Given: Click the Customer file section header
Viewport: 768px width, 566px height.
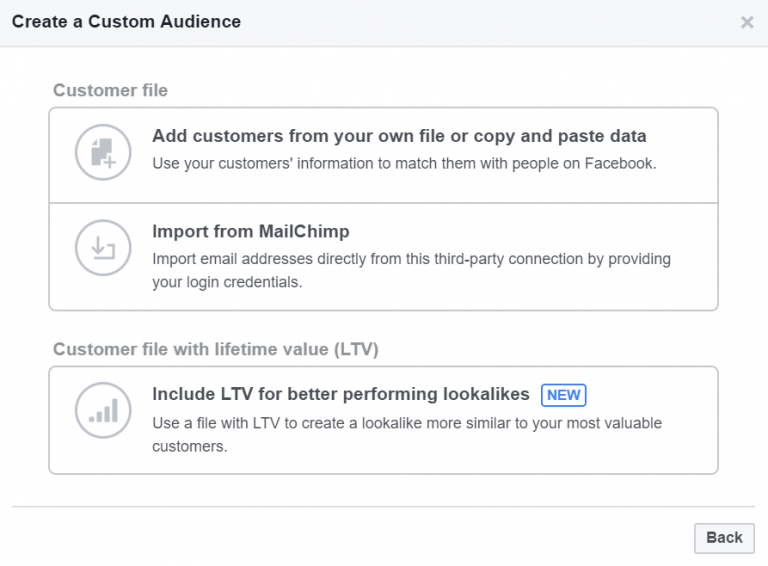Looking at the screenshot, I should point(110,90).
